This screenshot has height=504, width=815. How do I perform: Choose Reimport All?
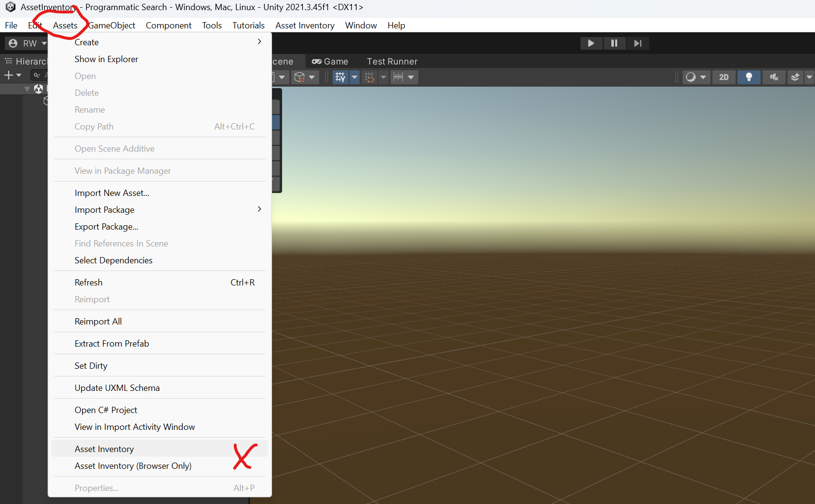pyautogui.click(x=160, y=321)
